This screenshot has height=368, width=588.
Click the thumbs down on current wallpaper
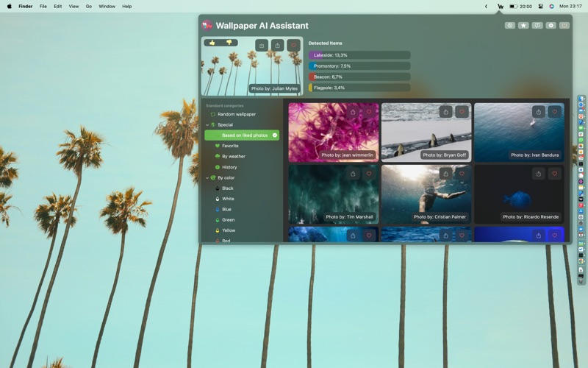point(229,43)
